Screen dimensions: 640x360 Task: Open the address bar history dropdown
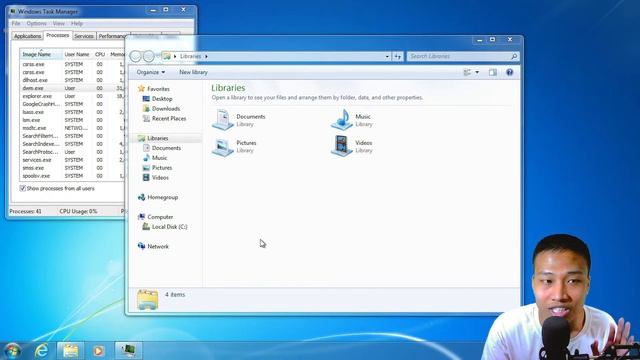pos(387,56)
